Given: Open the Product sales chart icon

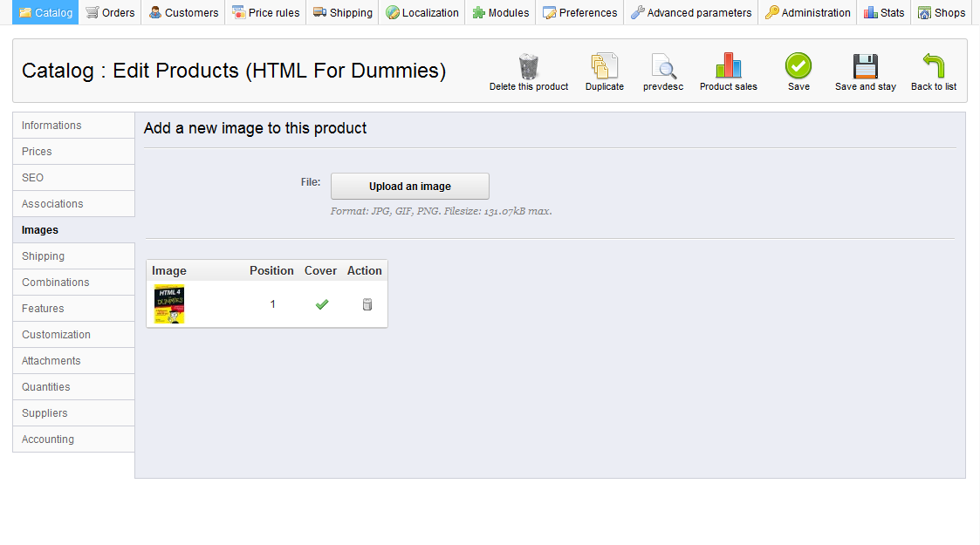Looking at the screenshot, I should pyautogui.click(x=728, y=67).
